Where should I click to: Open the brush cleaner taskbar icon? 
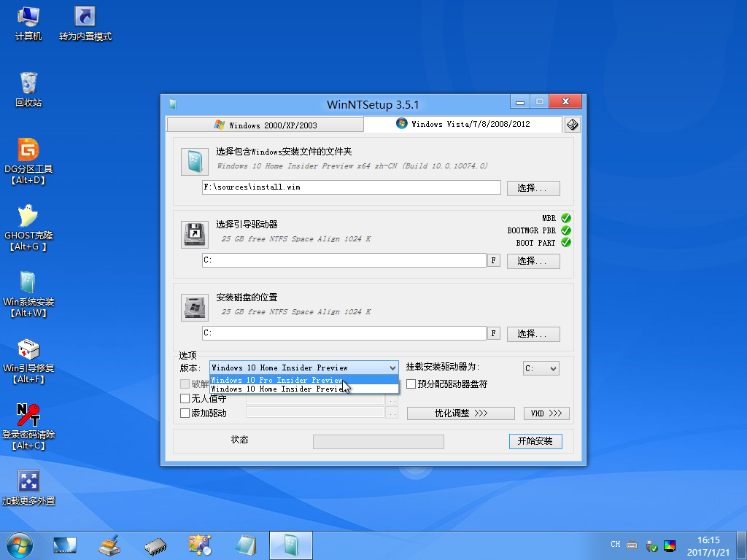pos(109,545)
